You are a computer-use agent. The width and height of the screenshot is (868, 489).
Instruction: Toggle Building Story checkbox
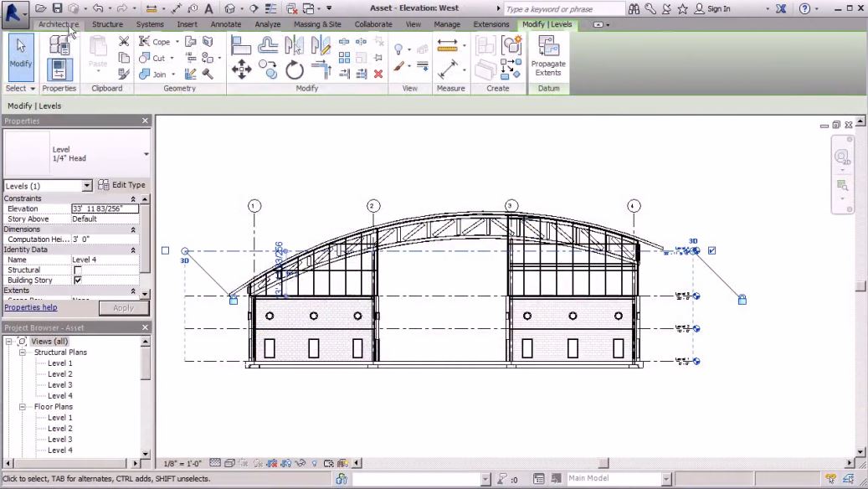point(78,281)
